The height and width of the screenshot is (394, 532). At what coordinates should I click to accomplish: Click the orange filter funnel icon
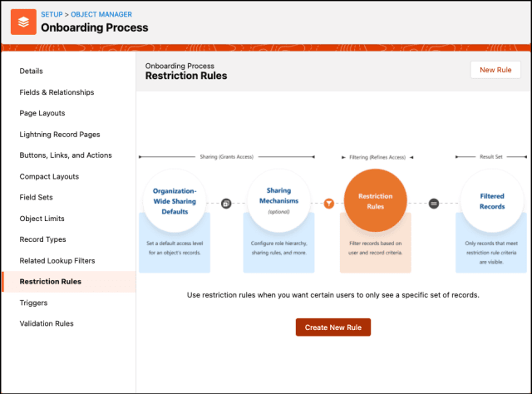coord(329,203)
